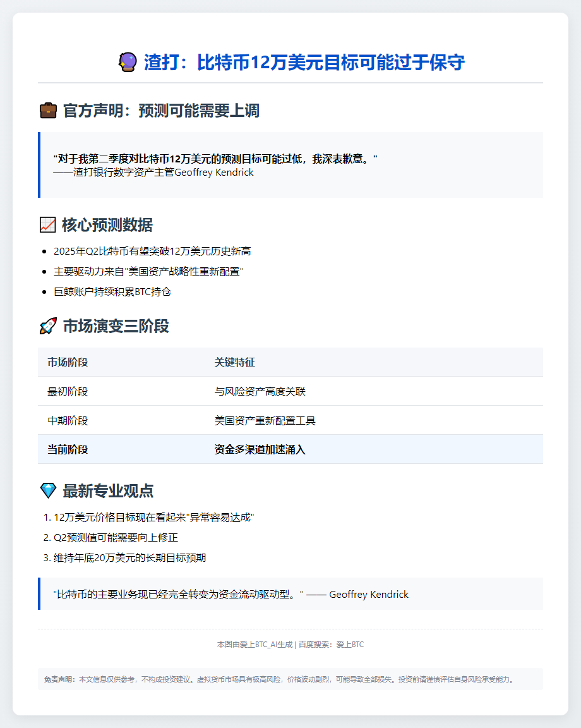
Task: Click the quote 比特币的主要业务现已经完全转变为资金流动驱动型
Action: (178, 594)
